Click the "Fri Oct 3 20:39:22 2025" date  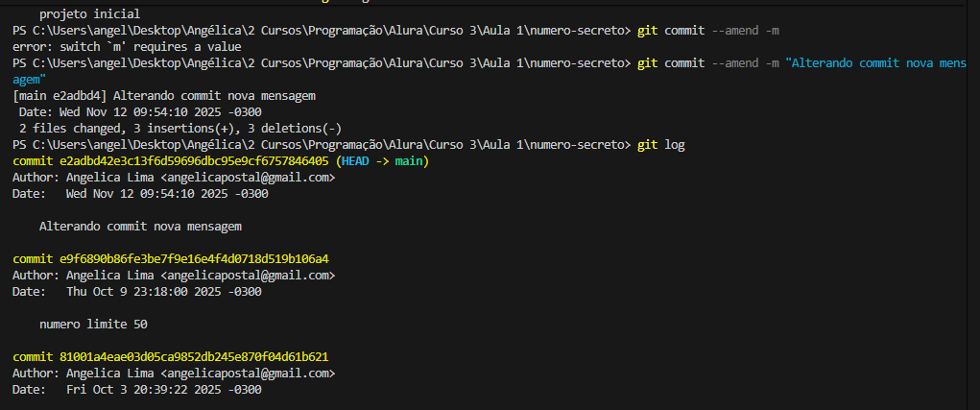(163, 389)
